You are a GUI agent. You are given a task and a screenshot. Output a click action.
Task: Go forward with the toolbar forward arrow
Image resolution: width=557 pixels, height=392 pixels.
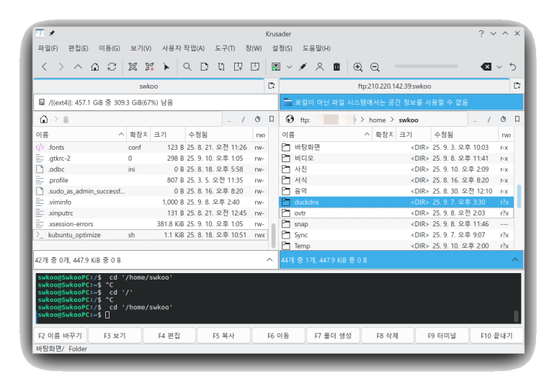(x=61, y=67)
